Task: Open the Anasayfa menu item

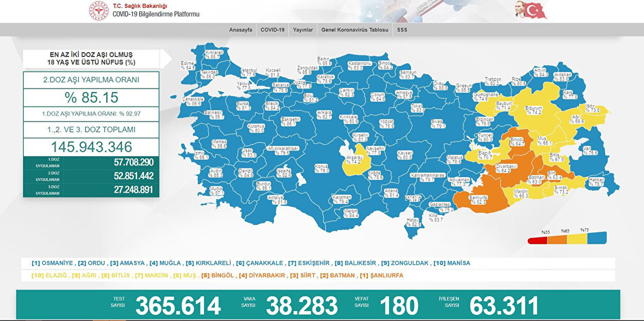Action: 241,30
